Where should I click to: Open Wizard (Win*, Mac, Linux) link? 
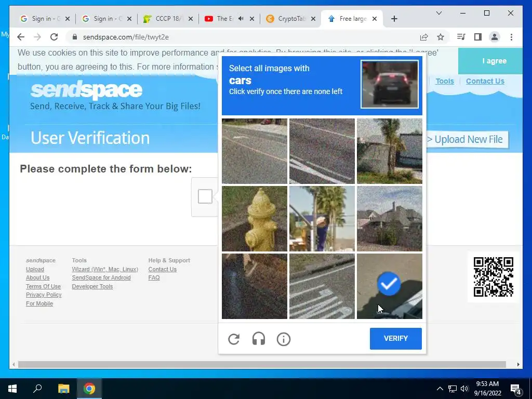pyautogui.click(x=105, y=269)
